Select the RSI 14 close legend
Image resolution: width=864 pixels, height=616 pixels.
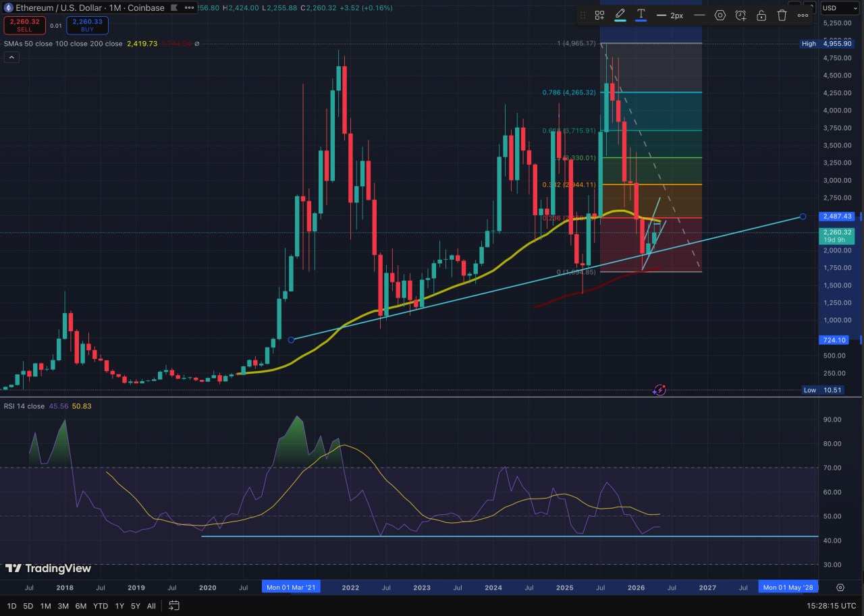click(x=24, y=406)
